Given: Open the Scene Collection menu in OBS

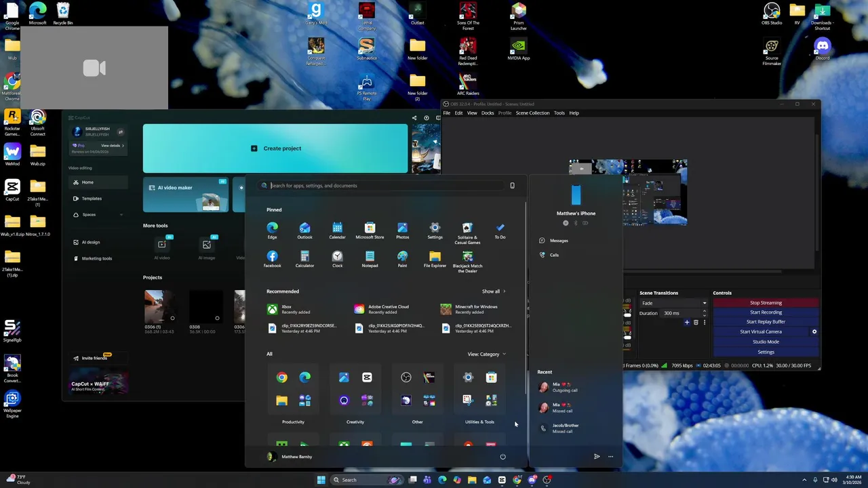Looking at the screenshot, I should click(x=532, y=113).
